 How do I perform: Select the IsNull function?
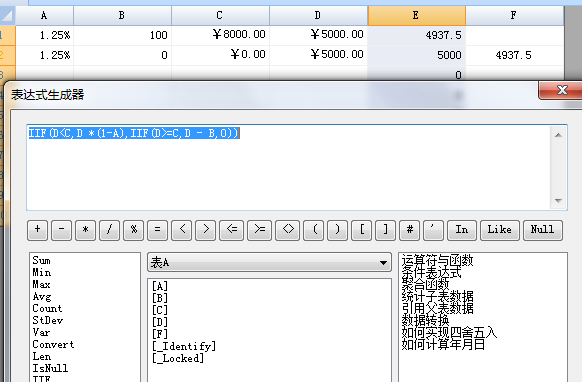click(50, 368)
